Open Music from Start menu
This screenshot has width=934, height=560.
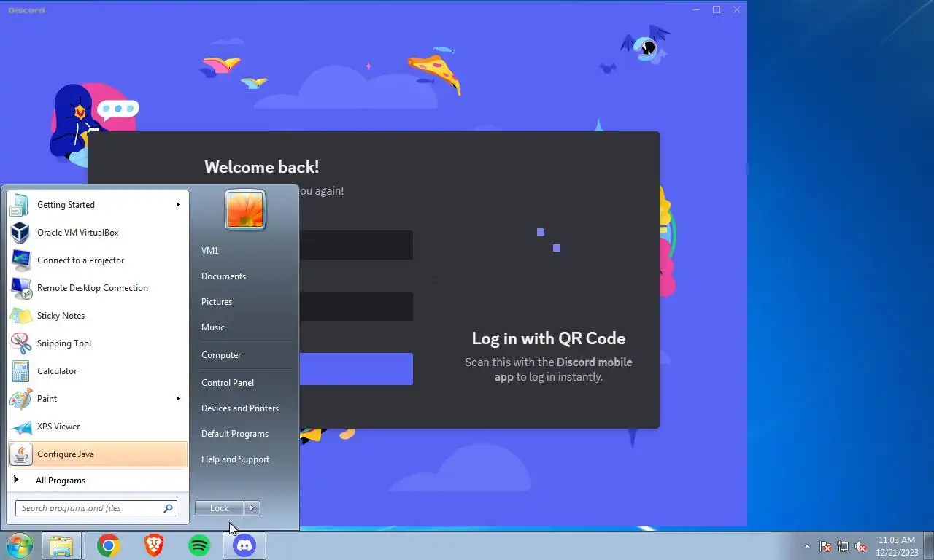point(213,327)
